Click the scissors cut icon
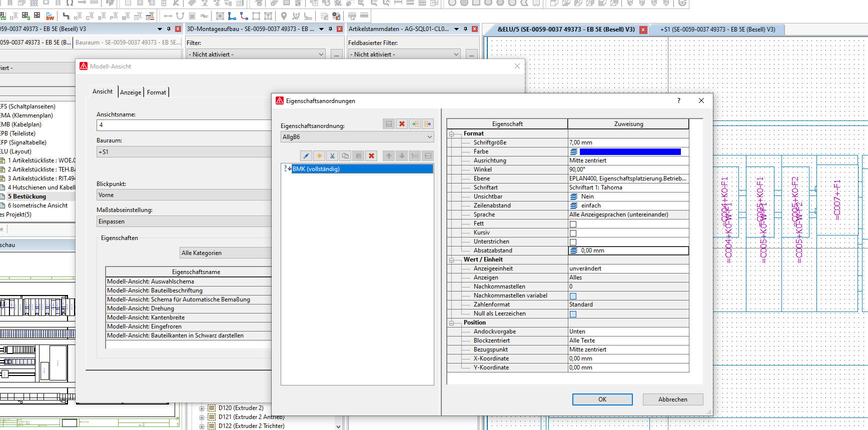 pyautogui.click(x=332, y=156)
